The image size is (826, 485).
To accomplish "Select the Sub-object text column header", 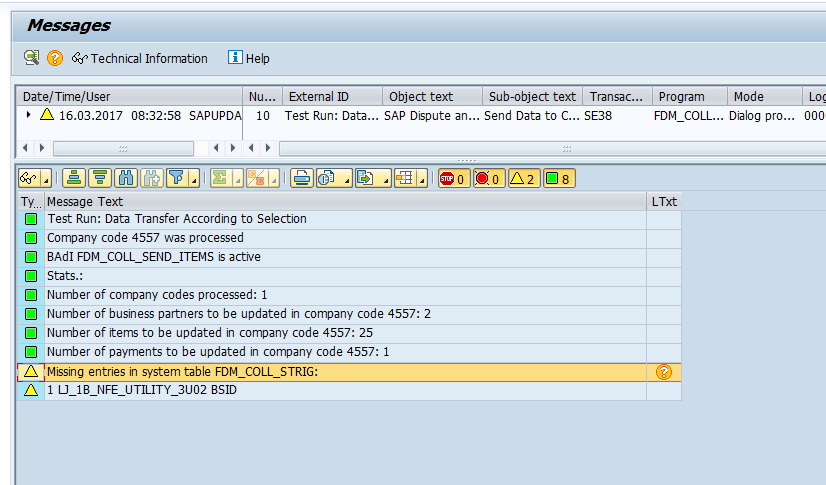I will (x=533, y=96).
